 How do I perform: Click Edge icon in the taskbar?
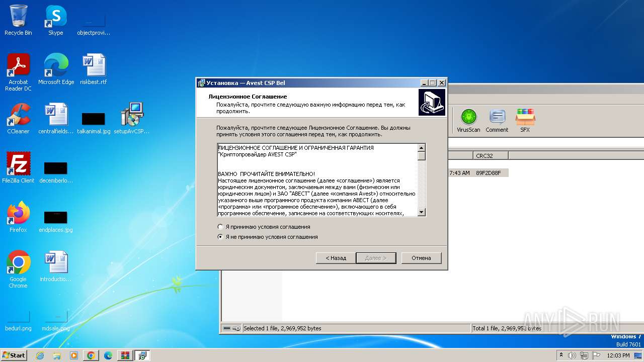[x=108, y=355]
